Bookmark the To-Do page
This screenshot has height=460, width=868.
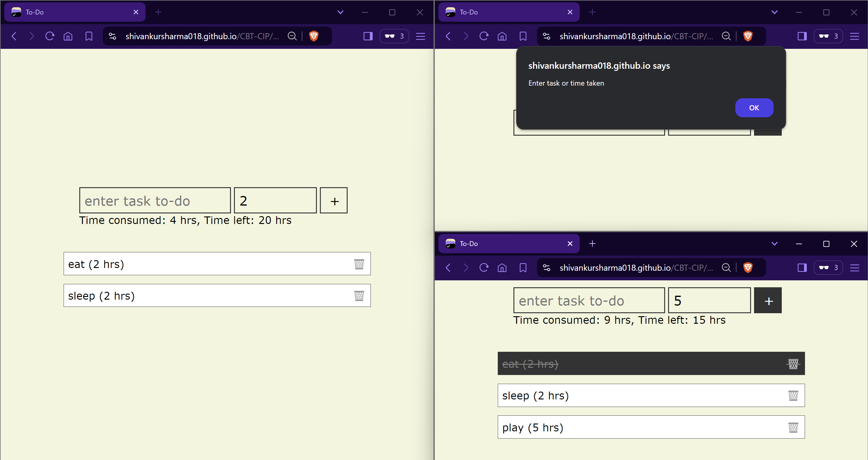(x=88, y=36)
